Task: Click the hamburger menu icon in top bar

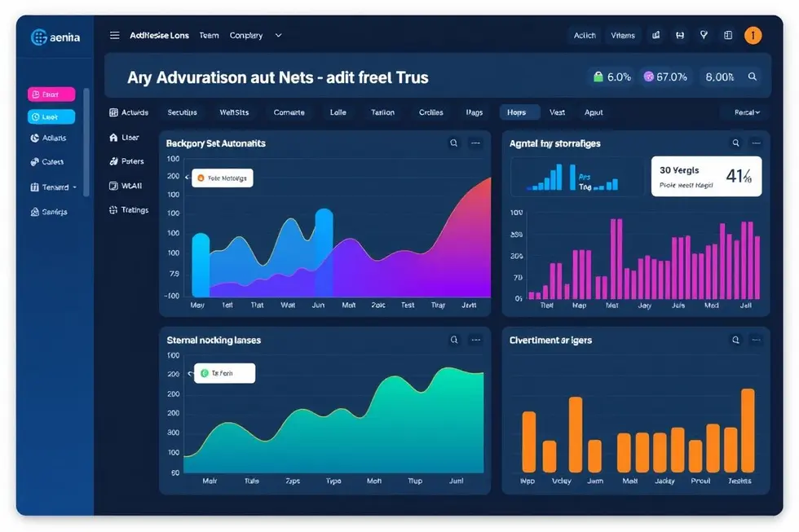Action: tap(114, 36)
